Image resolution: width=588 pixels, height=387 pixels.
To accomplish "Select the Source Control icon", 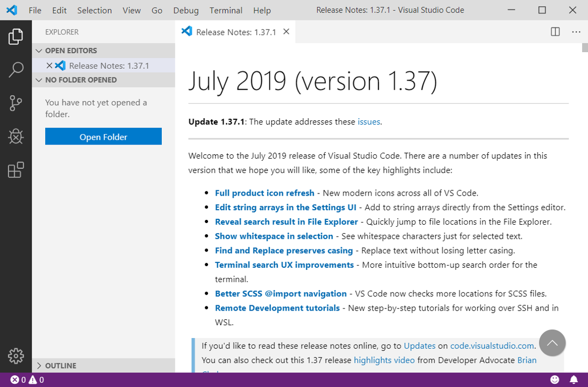I will point(16,103).
